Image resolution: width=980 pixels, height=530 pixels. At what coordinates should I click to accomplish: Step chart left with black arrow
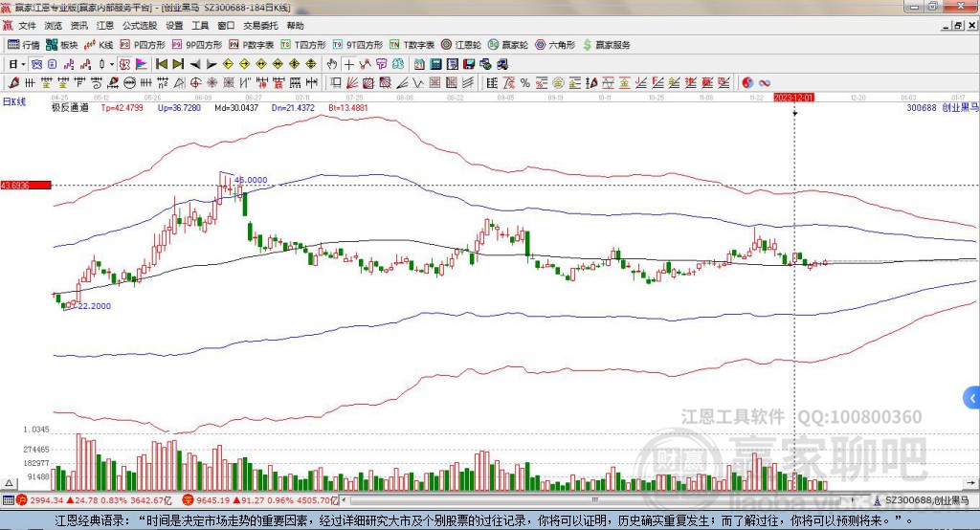point(195,64)
